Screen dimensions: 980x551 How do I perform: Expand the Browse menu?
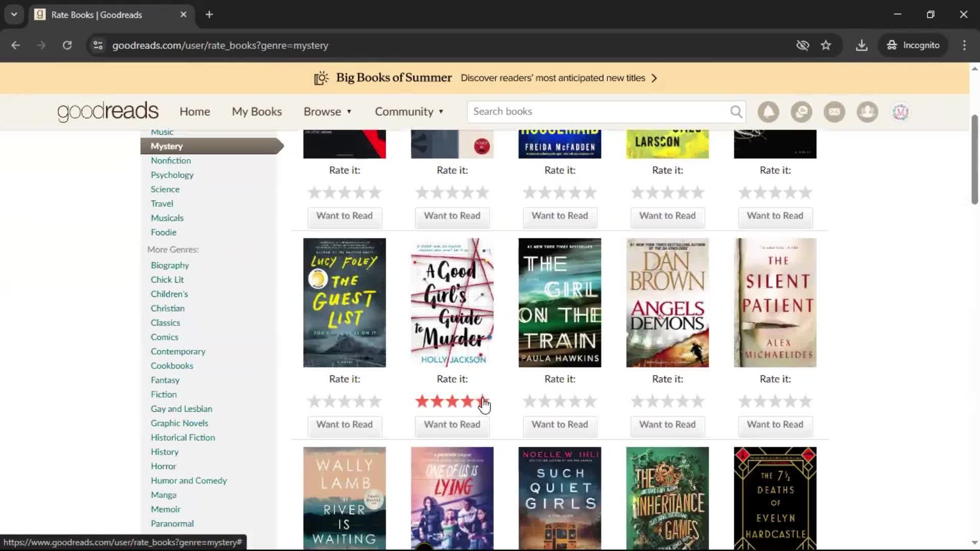tap(328, 111)
